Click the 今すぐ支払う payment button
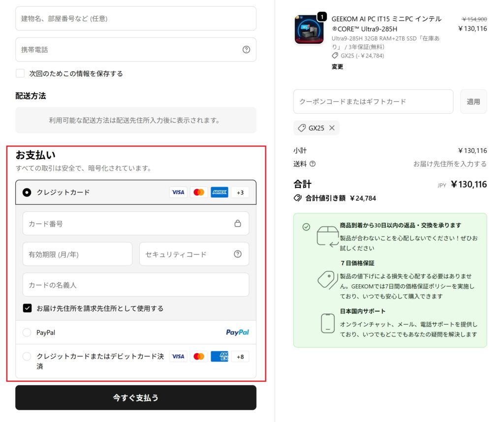 pos(135,397)
